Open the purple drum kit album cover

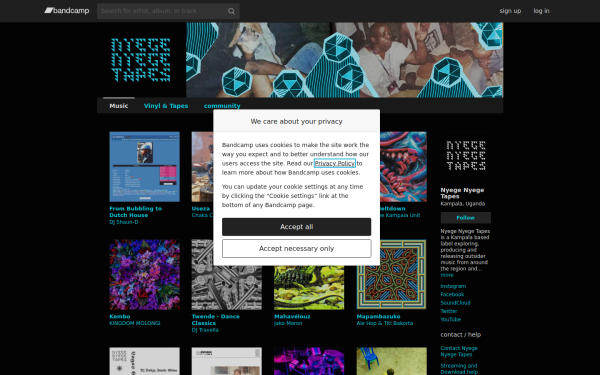[309, 361]
